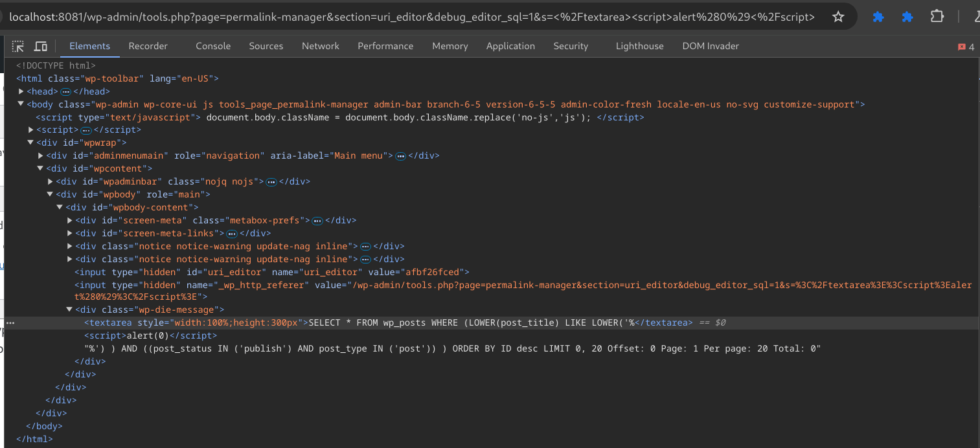Viewport: 980px width, 448px height.
Task: Toggle the device toolbar emulation icon
Action: pos(40,46)
